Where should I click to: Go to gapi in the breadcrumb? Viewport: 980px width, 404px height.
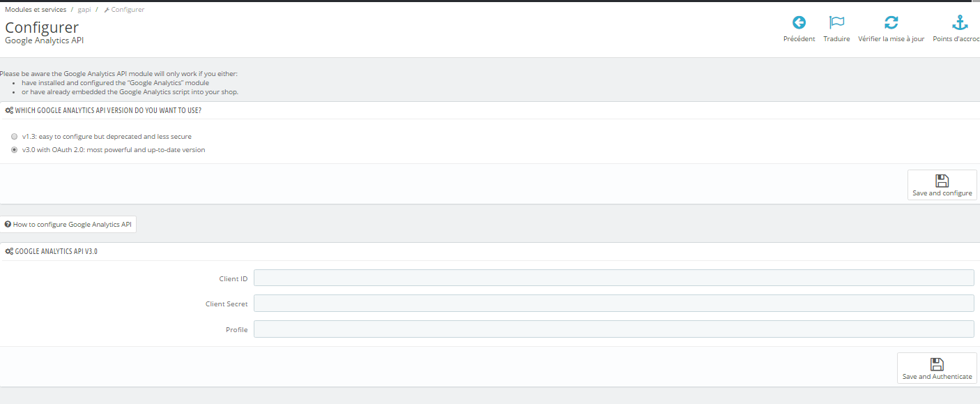point(84,10)
